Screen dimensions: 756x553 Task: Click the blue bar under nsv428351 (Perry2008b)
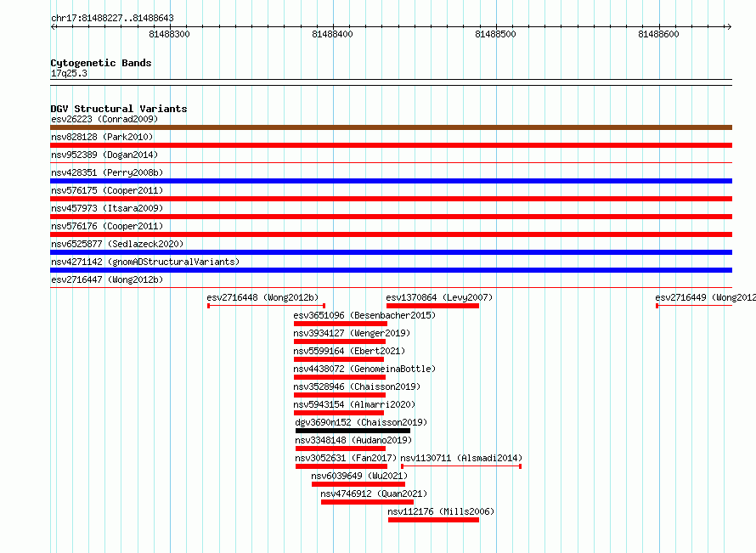tap(391, 181)
